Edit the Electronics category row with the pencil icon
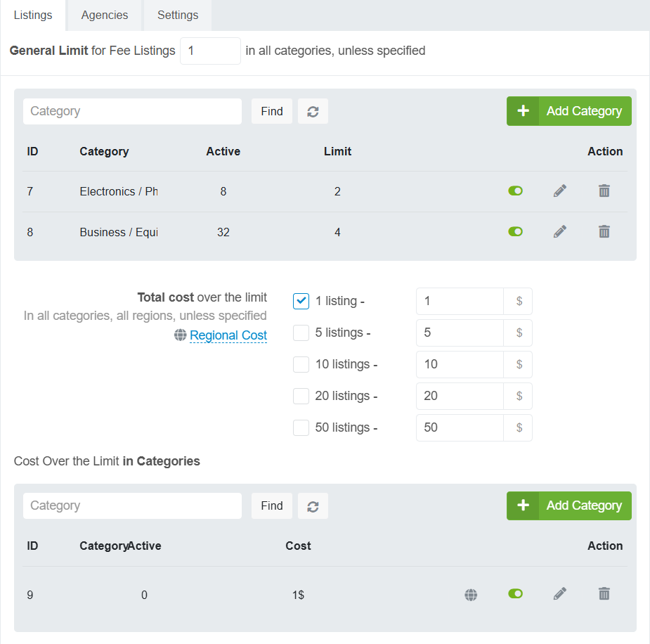Screen dimensions: 650x644 pos(559,191)
